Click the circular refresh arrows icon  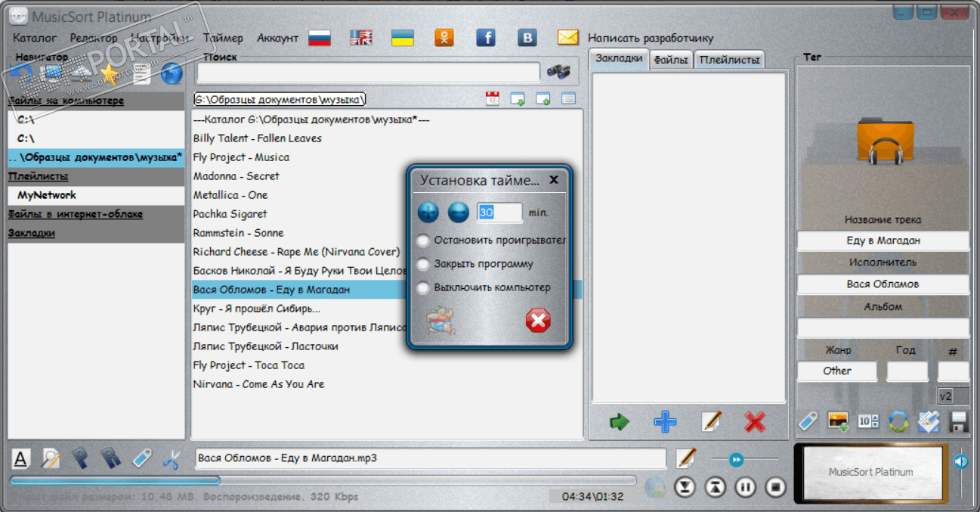coord(898,421)
